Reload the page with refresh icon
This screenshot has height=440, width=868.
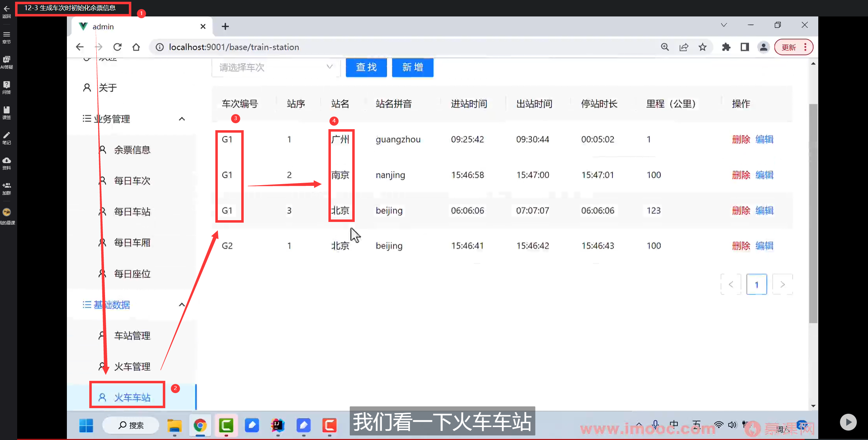click(x=118, y=47)
